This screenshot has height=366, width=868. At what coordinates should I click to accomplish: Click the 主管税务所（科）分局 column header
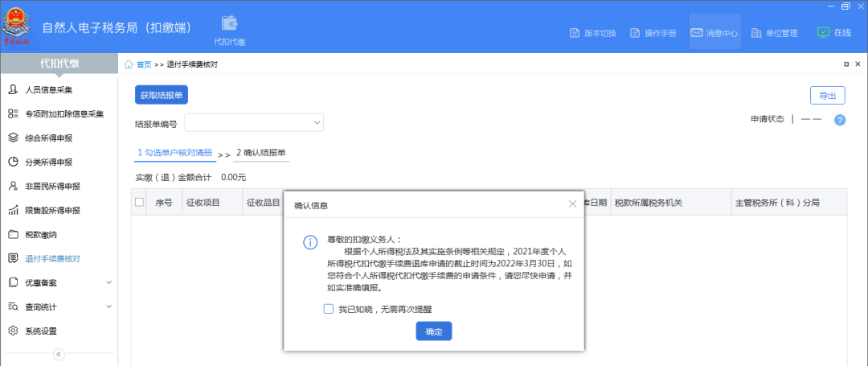click(x=789, y=203)
